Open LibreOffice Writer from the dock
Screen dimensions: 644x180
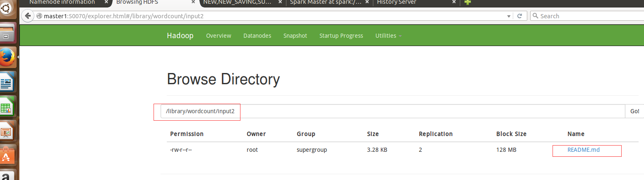pyautogui.click(x=7, y=82)
